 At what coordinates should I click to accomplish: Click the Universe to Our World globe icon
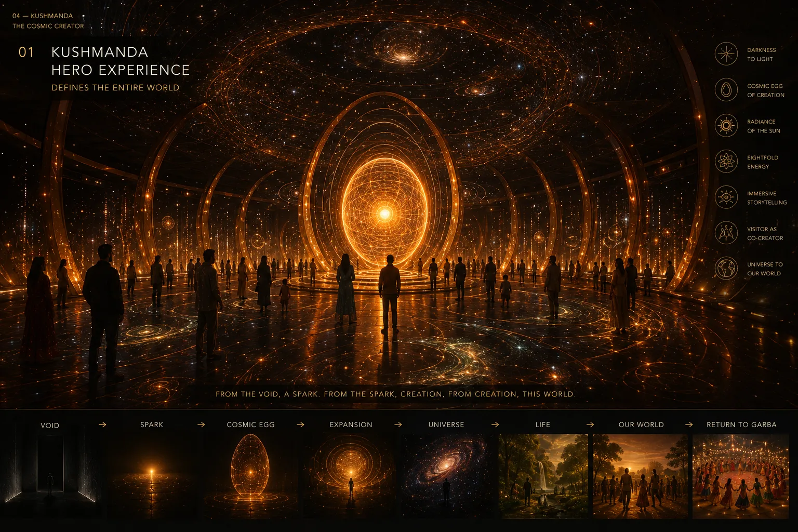[x=726, y=269]
